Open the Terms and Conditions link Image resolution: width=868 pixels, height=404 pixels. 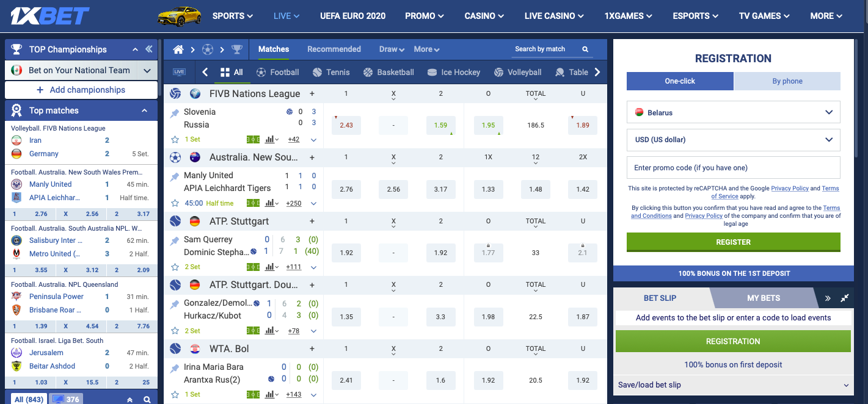(x=736, y=212)
